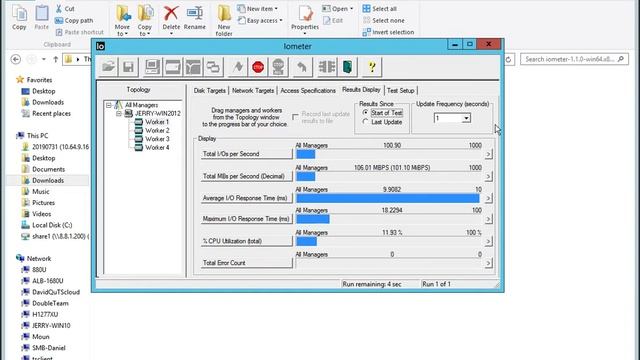
Task: Click the Average I/O Response Time progress bar
Action: click(389, 198)
